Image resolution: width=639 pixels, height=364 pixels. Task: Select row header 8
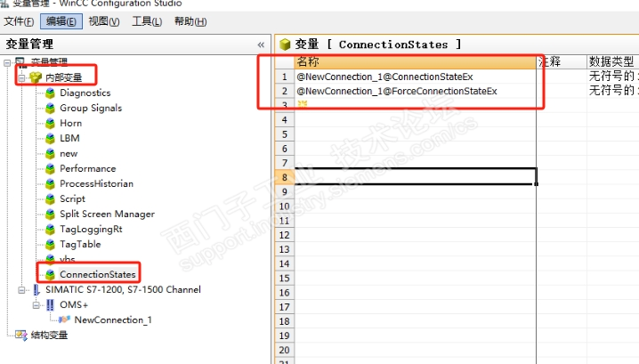(285, 177)
